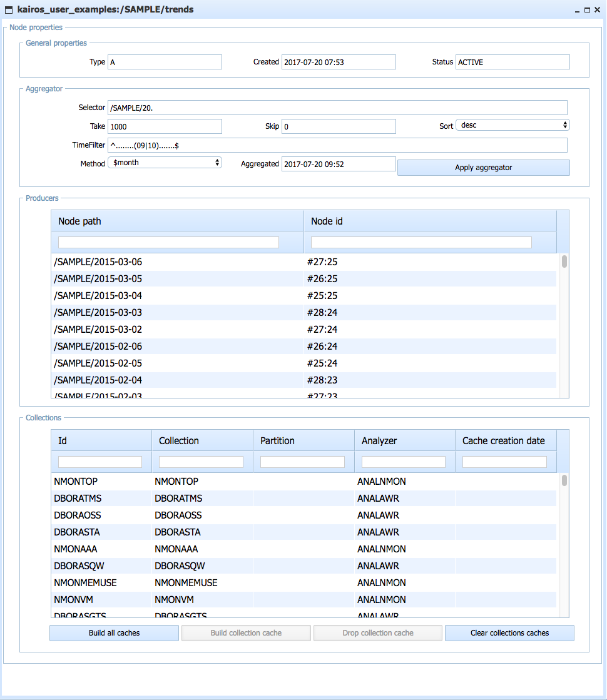The width and height of the screenshot is (607, 700).
Task: Sort by Collection column header
Action: pos(202,440)
